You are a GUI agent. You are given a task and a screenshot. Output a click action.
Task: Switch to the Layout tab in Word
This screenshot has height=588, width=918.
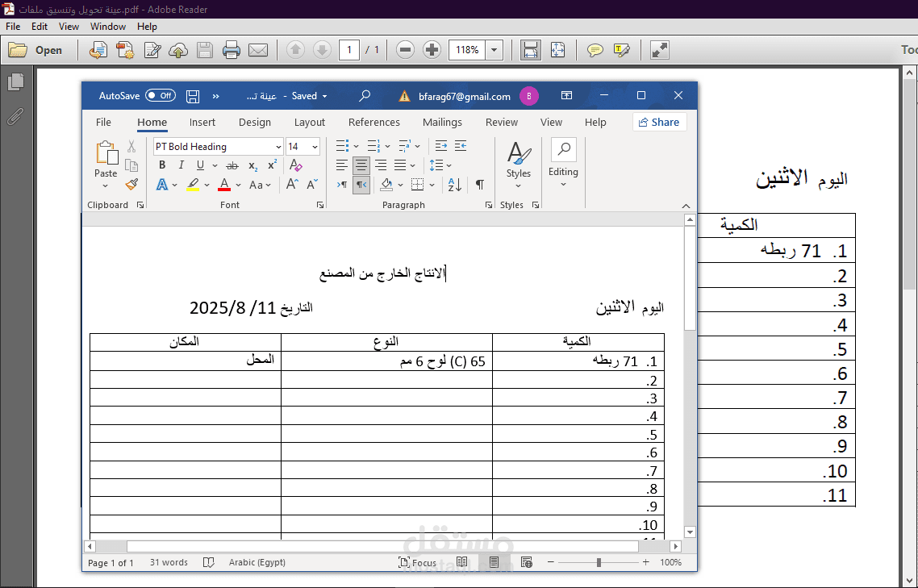309,122
